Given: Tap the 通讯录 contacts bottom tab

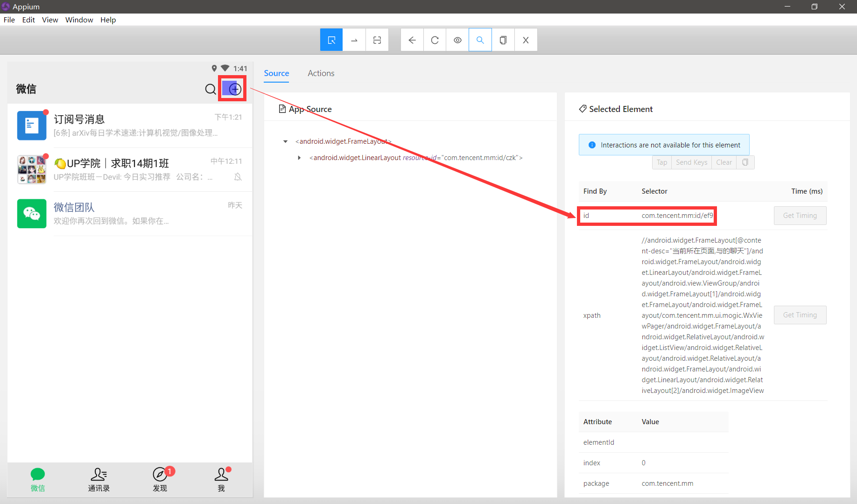Looking at the screenshot, I should click(99, 480).
